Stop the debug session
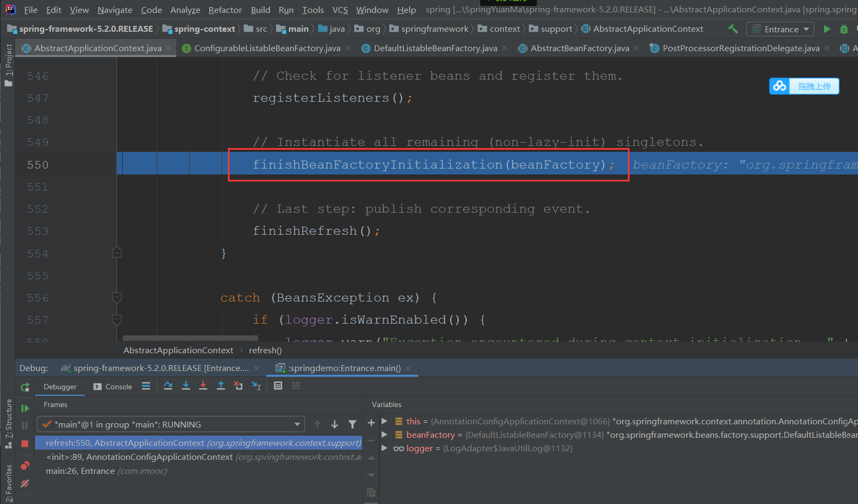Screen dimensions: 858x504 [x=25, y=443]
